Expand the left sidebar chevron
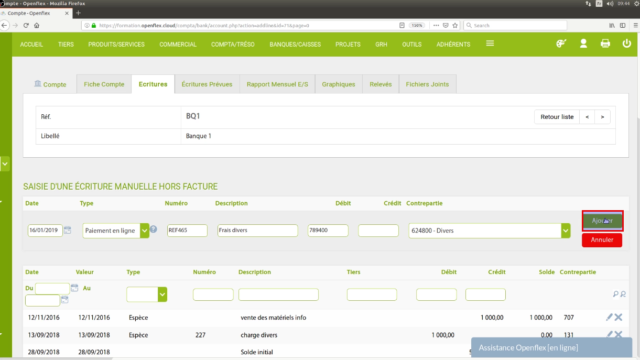640x360 pixels. (5, 164)
